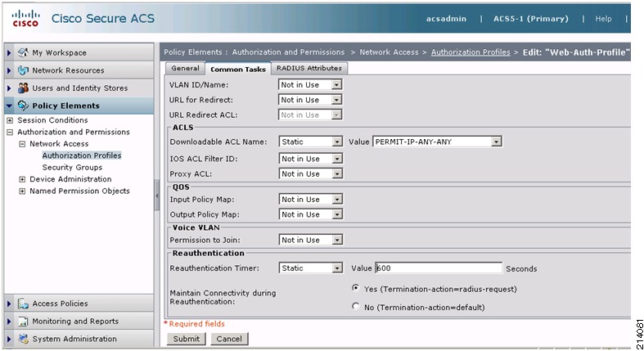Open the disabled URL Redirect ACL dropdown
Viewport: 644px width, 351px height.
[310, 115]
